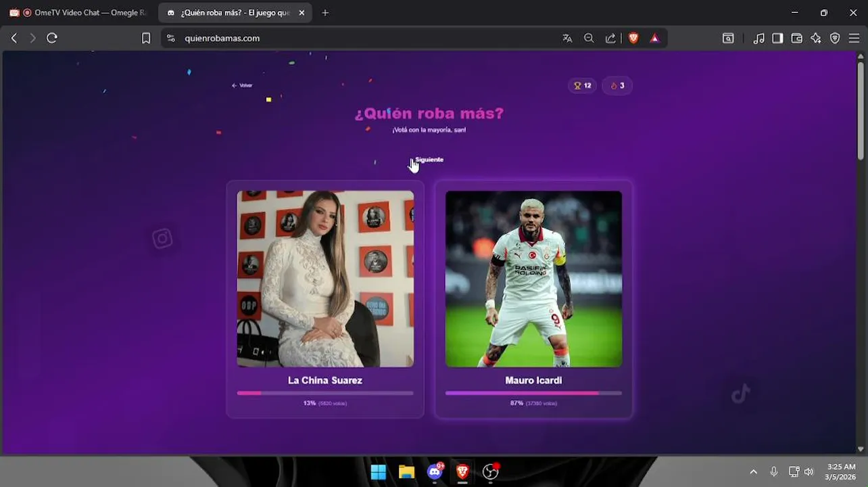Screen dimensions: 868x487
Task: Click the 13% vote progress bar
Action: tap(325, 393)
